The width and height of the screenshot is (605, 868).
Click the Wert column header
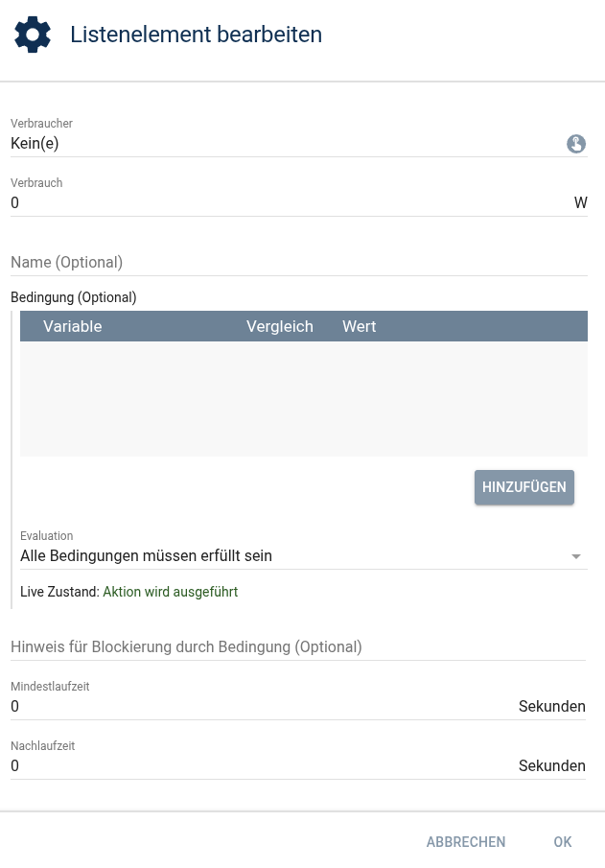tap(360, 326)
